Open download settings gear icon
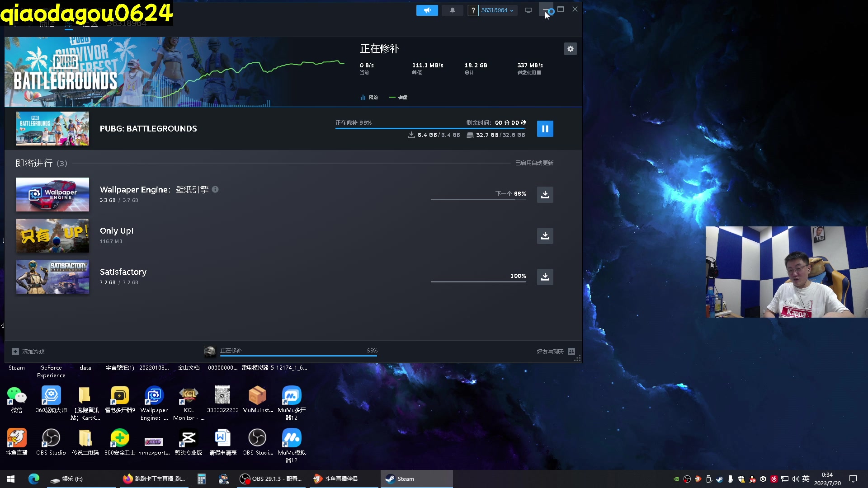 [570, 49]
